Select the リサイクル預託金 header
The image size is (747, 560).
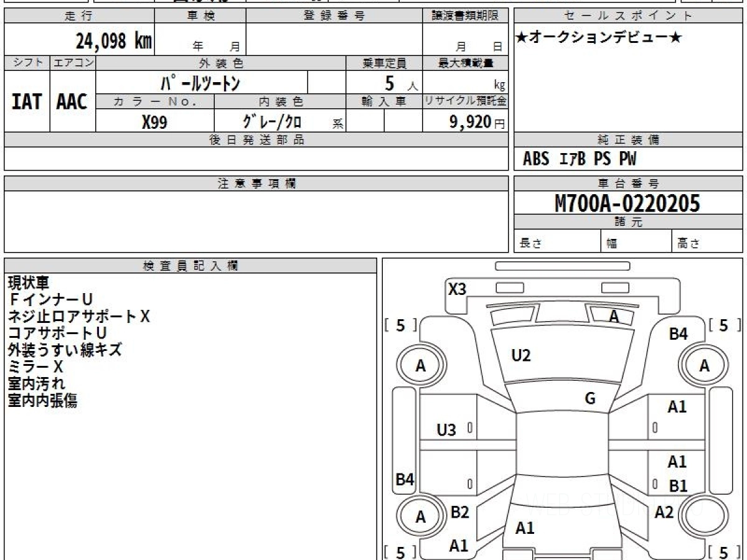pyautogui.click(x=465, y=101)
